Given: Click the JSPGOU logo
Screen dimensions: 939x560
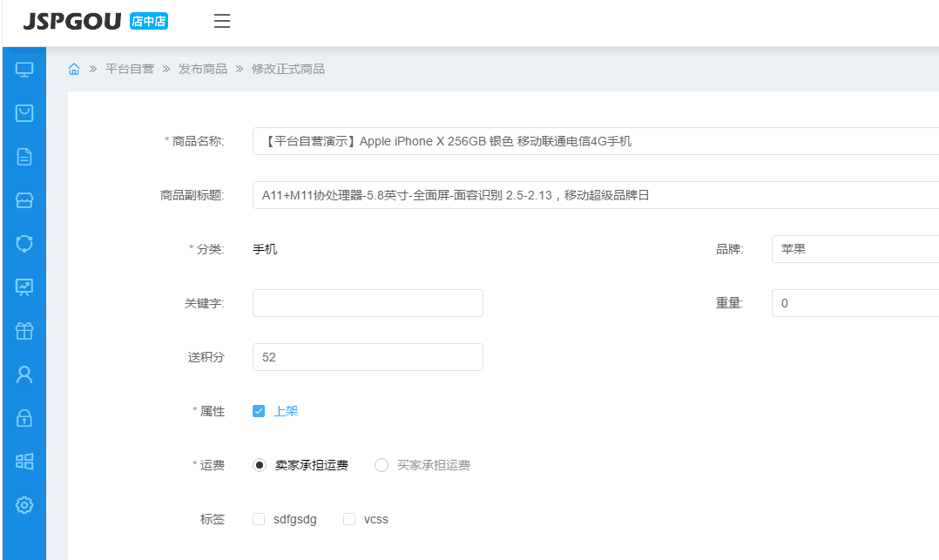Looking at the screenshot, I should click(x=72, y=22).
